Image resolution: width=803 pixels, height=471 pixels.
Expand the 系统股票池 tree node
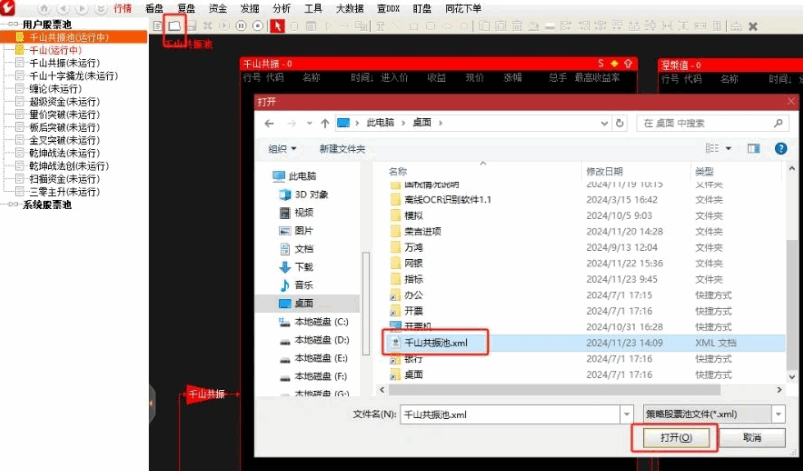(x=13, y=205)
